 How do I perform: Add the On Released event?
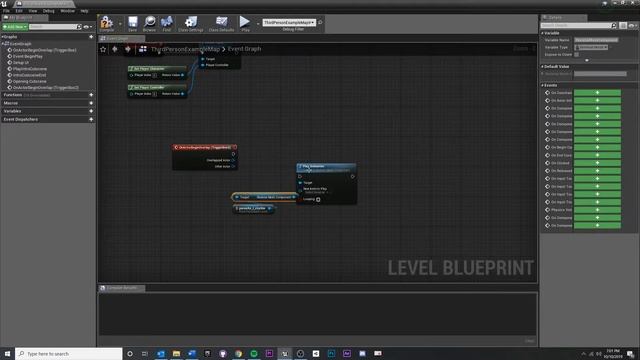pyautogui.click(x=597, y=171)
